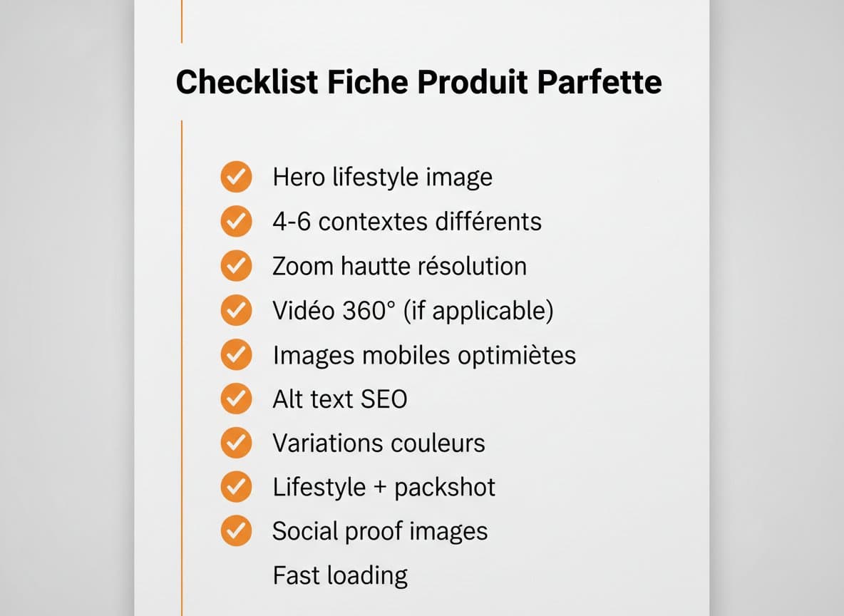Viewport: 844px width, 616px height.
Task: Click the Vidéo 360° (if applicable) text
Action: click(x=413, y=310)
